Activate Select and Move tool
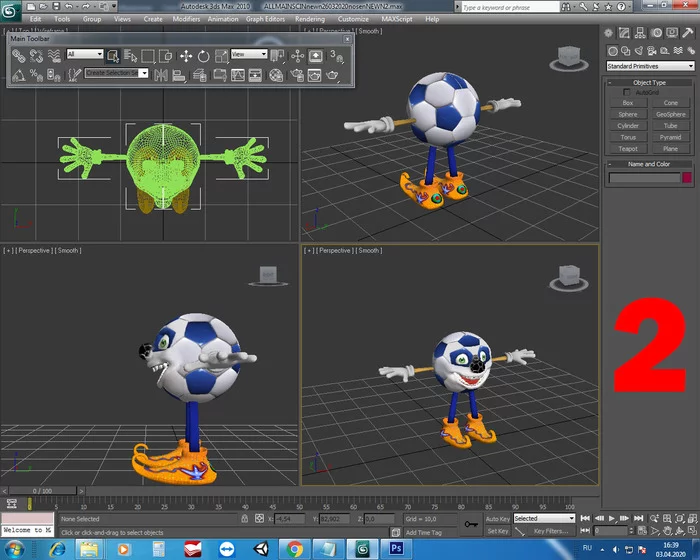Image resolution: width=700 pixels, height=560 pixels. pos(186,56)
